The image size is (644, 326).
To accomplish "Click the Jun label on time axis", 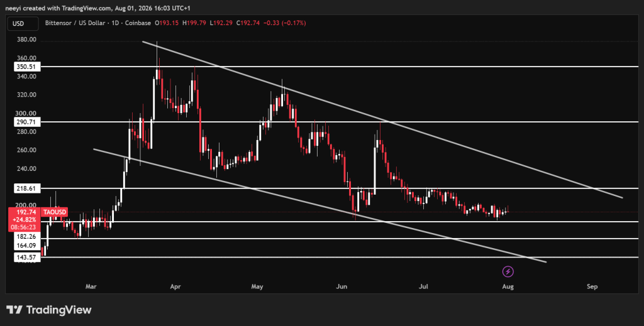I will [x=341, y=286].
